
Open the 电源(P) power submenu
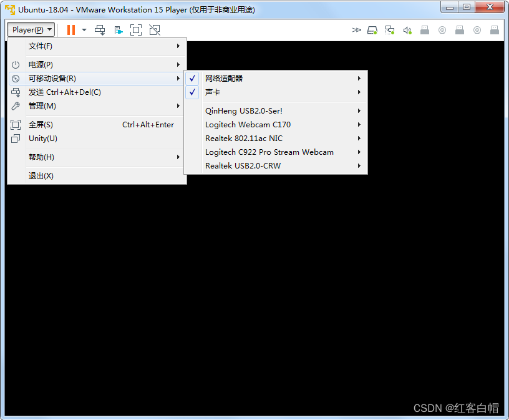97,65
